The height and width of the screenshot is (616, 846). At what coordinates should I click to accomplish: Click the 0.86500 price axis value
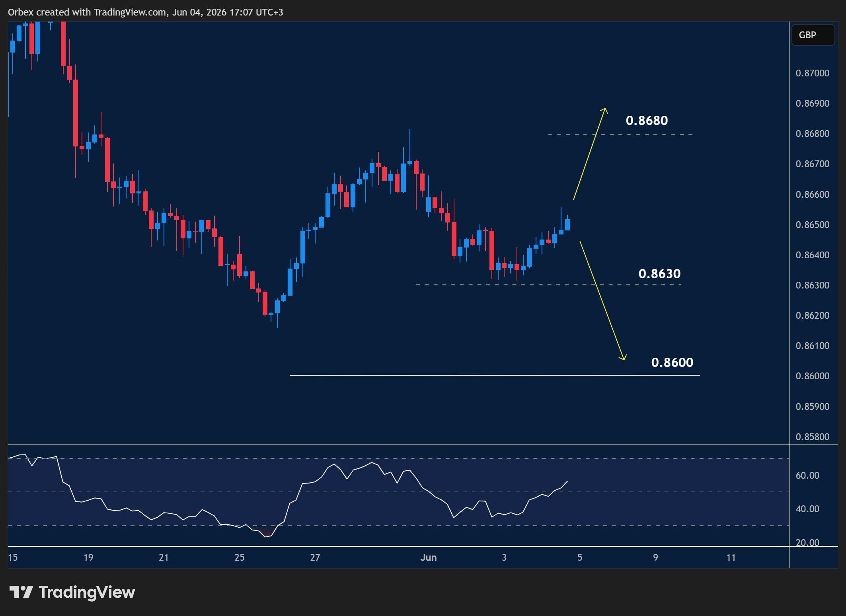[812, 225]
